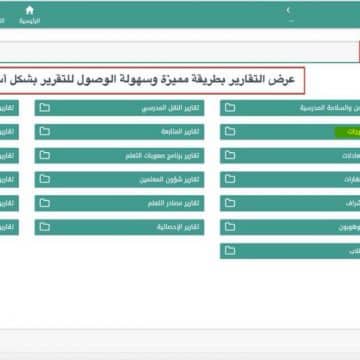This screenshot has width=360, height=360.
Task: Click folder icon of تقارير النقل المدرسي
Action: pos(45,108)
